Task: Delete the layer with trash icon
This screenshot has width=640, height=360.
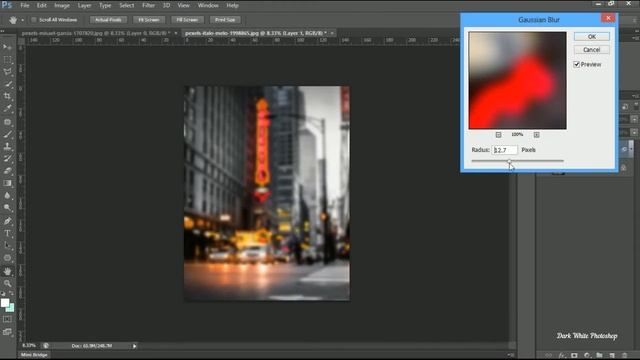Action: [624, 356]
